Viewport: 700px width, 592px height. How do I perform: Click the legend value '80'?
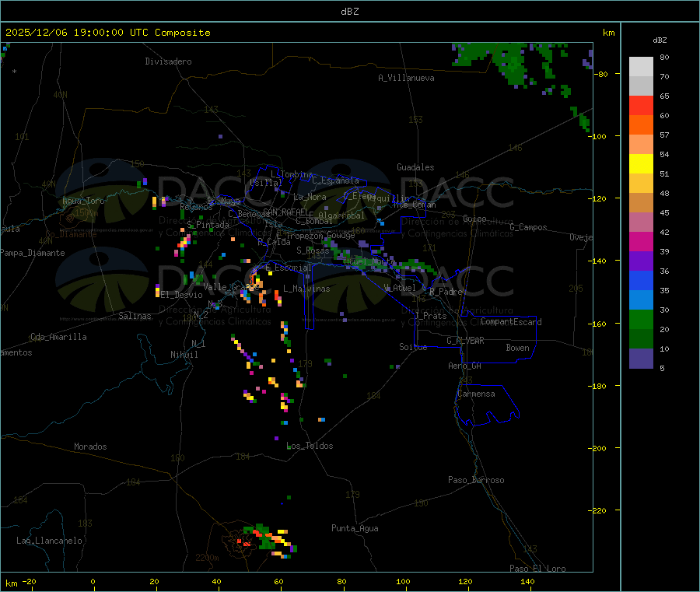[x=664, y=57]
